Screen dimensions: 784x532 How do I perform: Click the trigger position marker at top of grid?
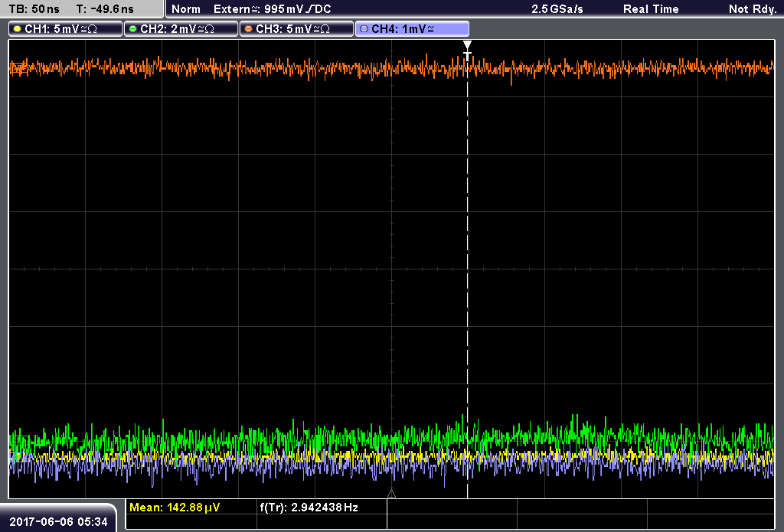pos(468,50)
